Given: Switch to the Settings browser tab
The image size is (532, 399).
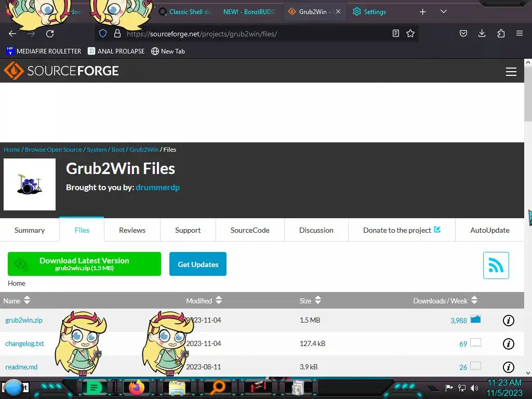Looking at the screenshot, I should click(x=369, y=12).
